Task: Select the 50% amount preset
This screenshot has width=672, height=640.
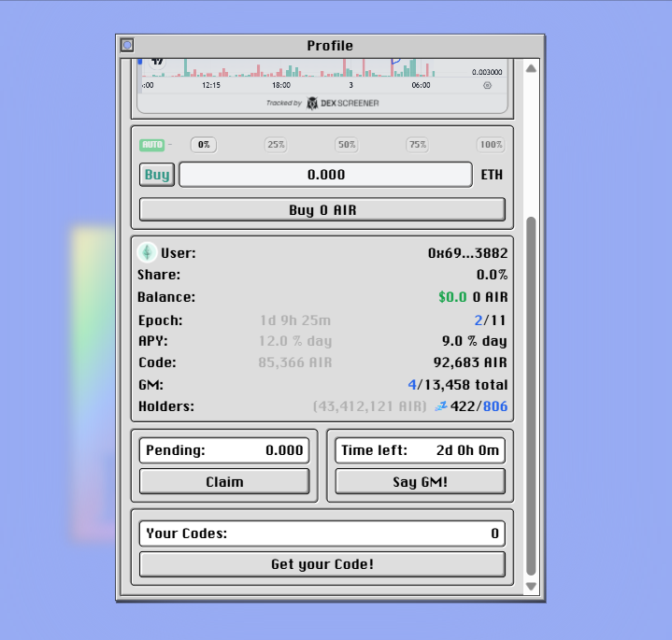Action: click(x=347, y=145)
